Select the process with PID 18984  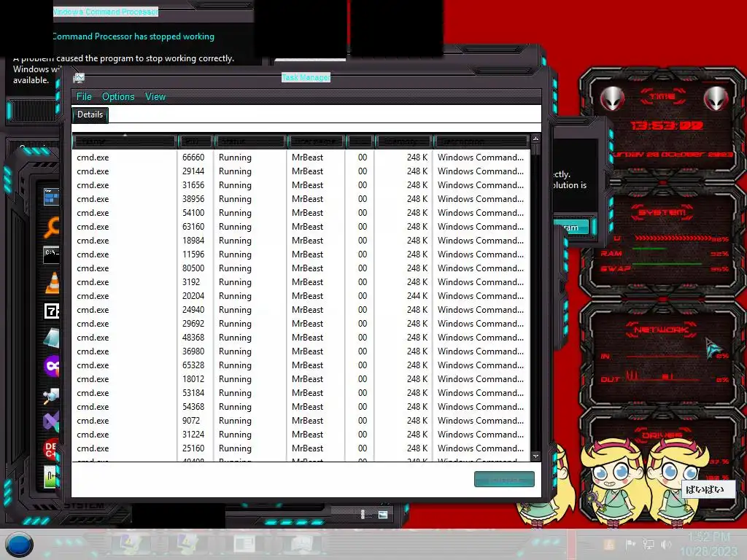(x=301, y=241)
